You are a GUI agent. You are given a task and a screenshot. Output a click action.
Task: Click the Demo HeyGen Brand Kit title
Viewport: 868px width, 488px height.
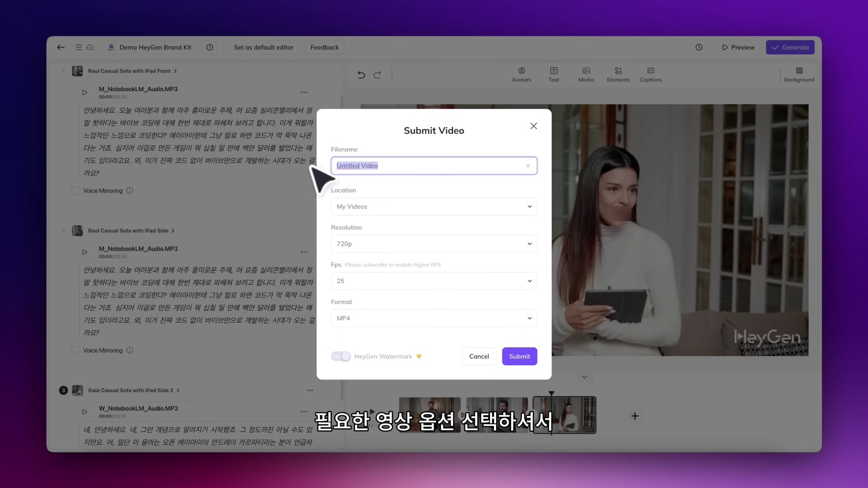pos(155,47)
